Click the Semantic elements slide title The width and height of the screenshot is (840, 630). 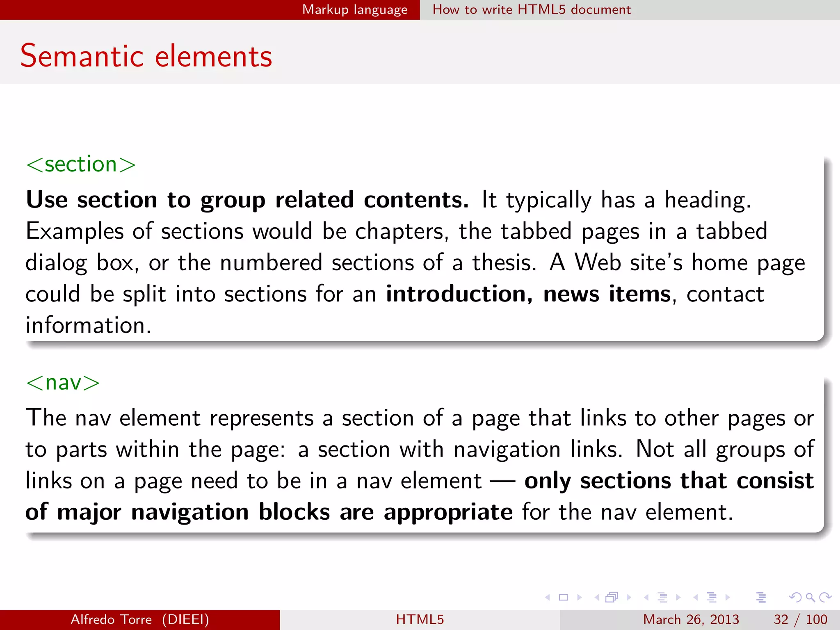146,56
